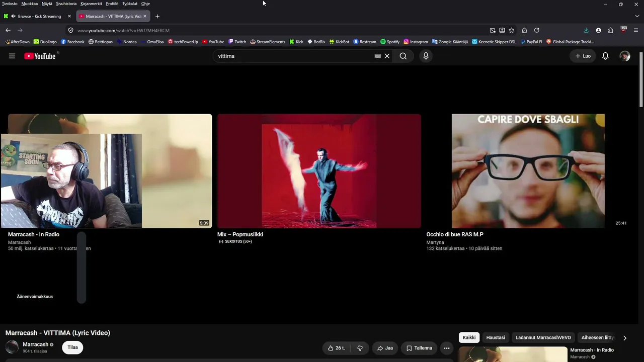Select the Haustasi filter chip
The width and height of the screenshot is (644, 362).
(496, 338)
